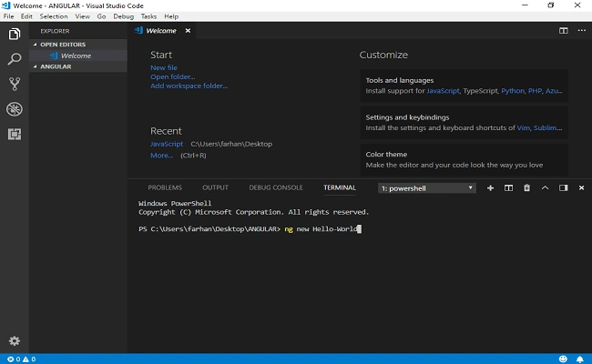Screen dimensions: 592x364
Task: Open the Explorer view in activity bar
Action: 15,35
